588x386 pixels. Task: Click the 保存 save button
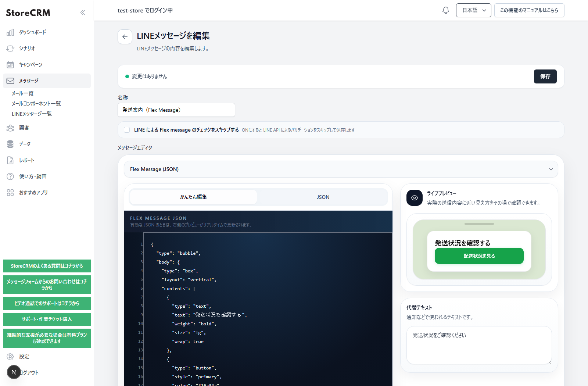tap(545, 76)
